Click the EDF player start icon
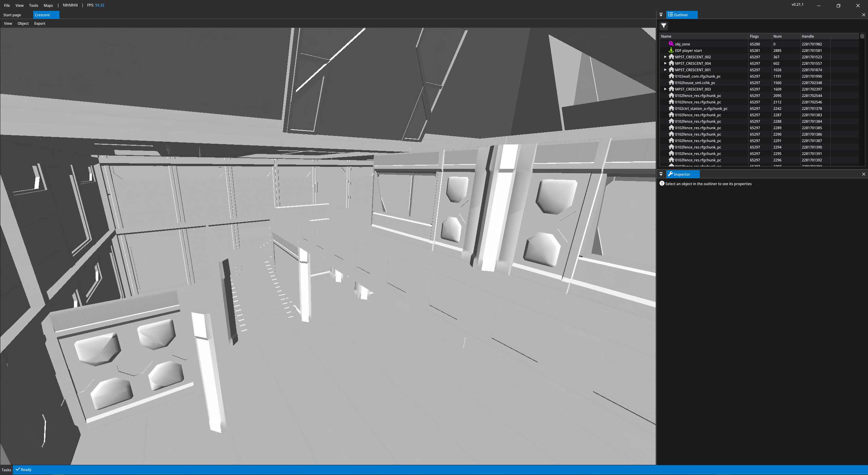Image resolution: width=868 pixels, height=475 pixels. pyautogui.click(x=671, y=50)
